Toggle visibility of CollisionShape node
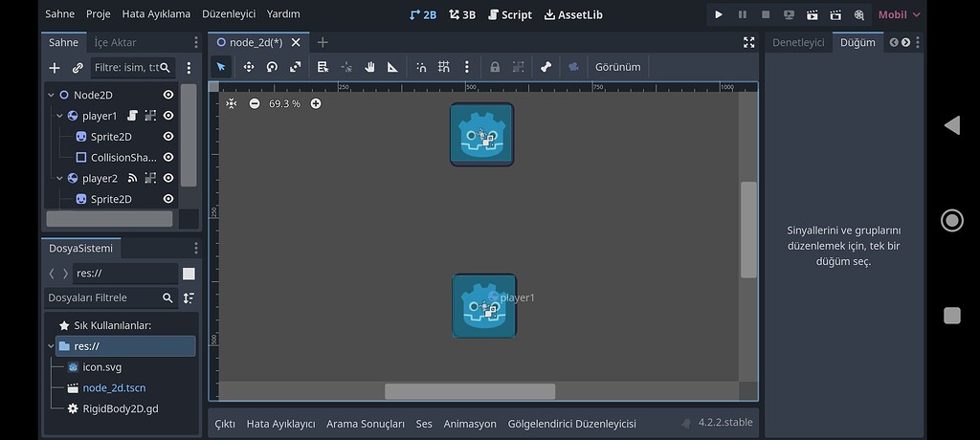 tap(168, 157)
